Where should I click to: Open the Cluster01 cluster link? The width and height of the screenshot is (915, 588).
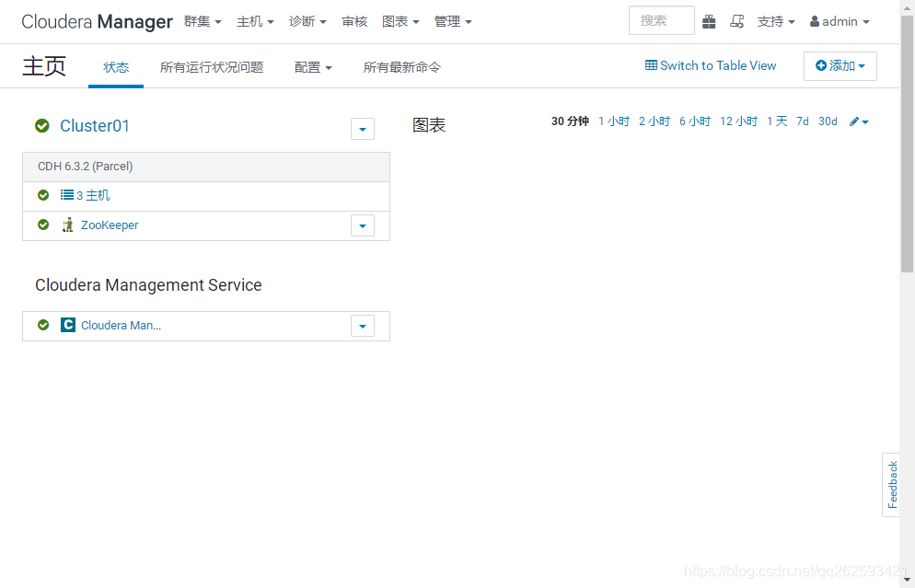click(95, 125)
